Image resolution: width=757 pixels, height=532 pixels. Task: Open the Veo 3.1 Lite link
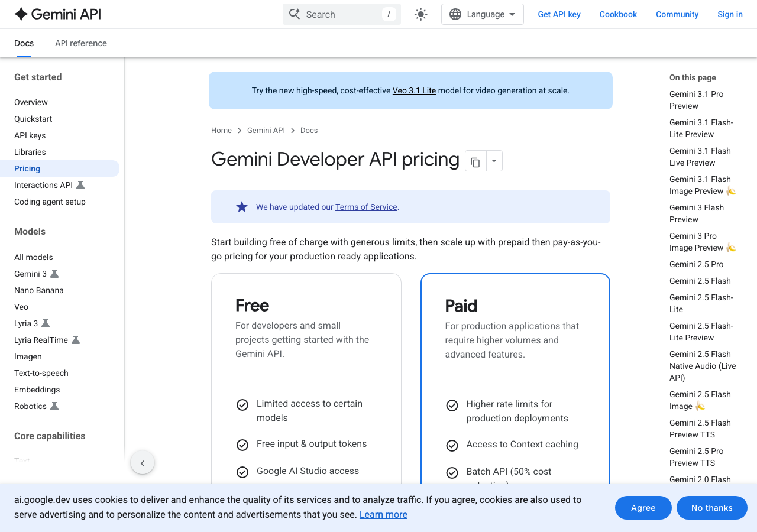pos(414,90)
